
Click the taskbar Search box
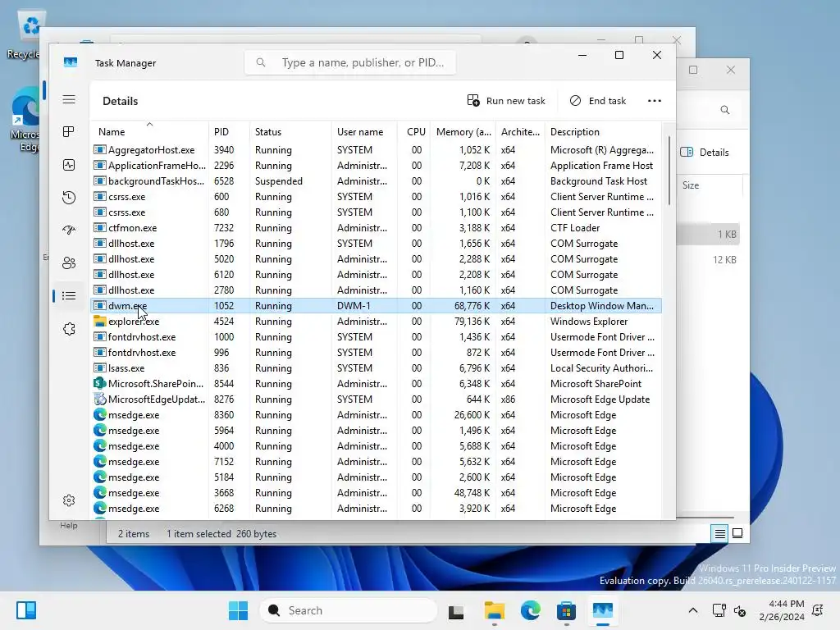[x=349, y=610]
